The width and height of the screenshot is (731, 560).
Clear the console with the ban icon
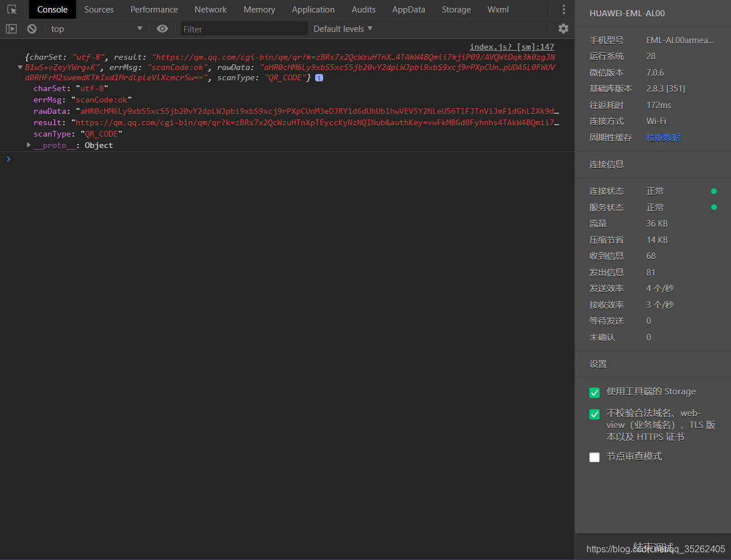[x=32, y=28]
